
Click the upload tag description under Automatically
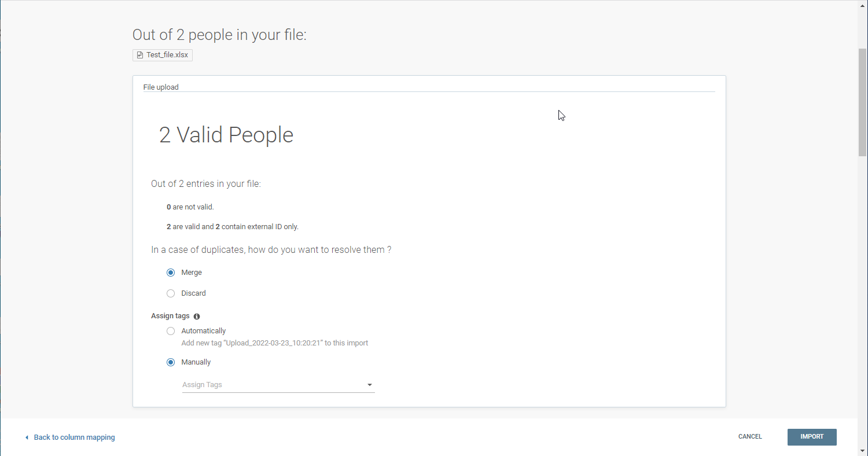click(x=274, y=343)
